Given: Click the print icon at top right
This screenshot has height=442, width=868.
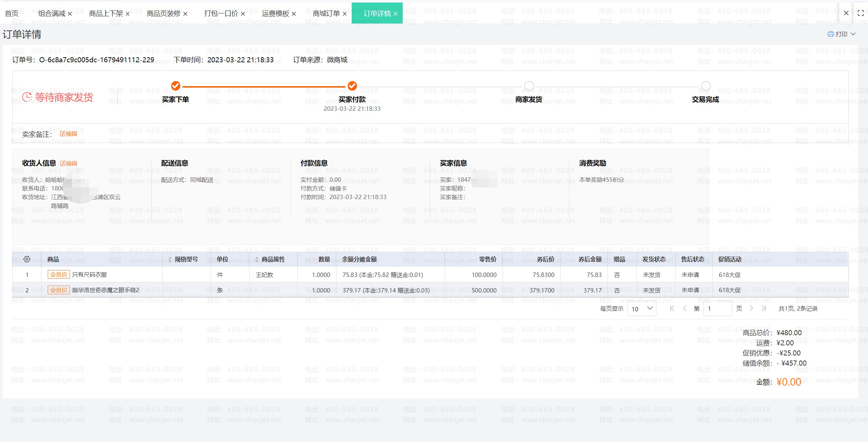Looking at the screenshot, I should click(831, 34).
